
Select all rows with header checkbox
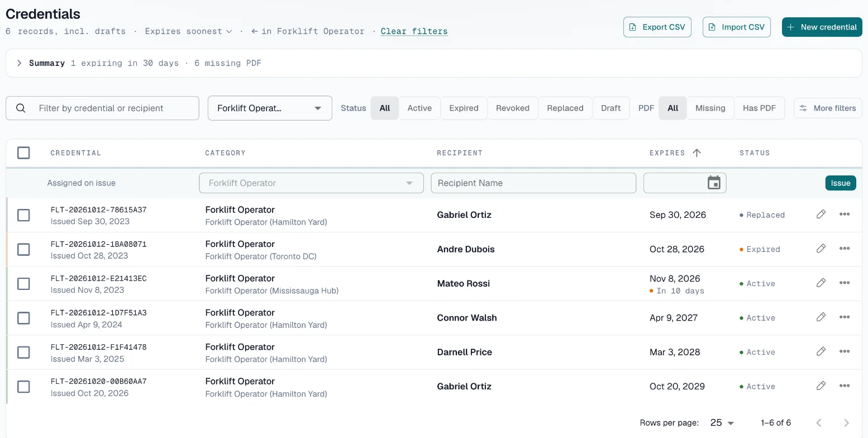tap(23, 153)
